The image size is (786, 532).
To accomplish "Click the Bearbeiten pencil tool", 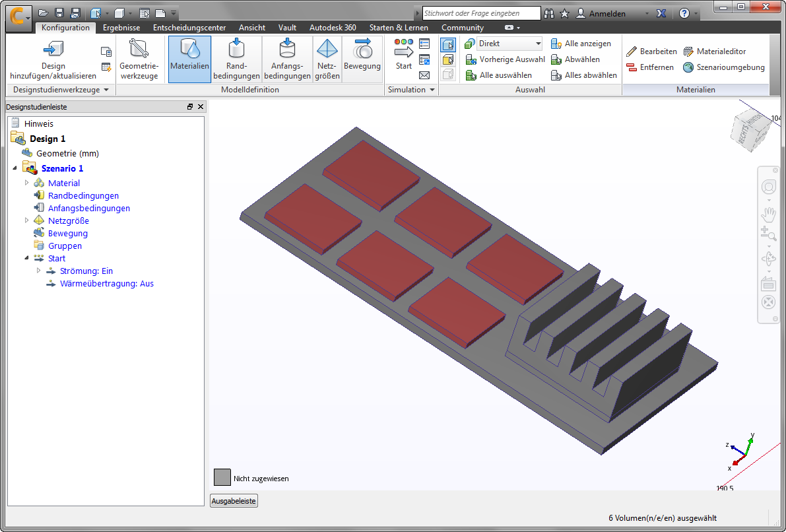I will [x=651, y=51].
